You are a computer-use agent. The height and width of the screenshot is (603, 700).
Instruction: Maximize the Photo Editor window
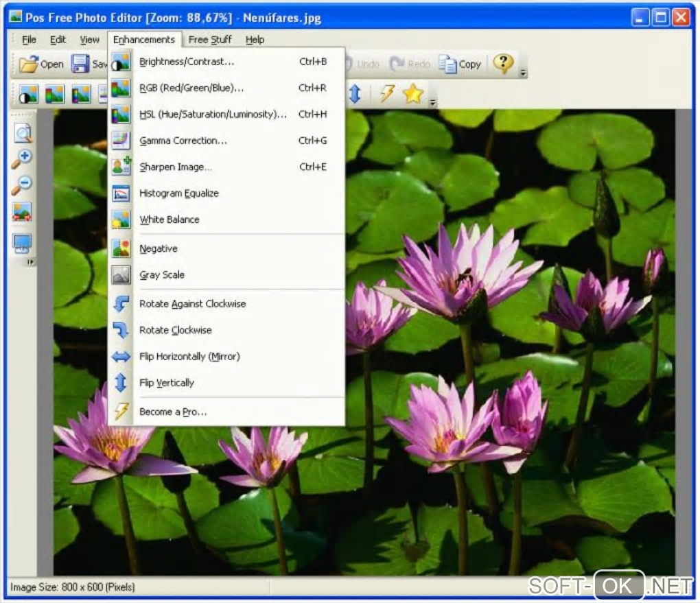[x=661, y=18]
